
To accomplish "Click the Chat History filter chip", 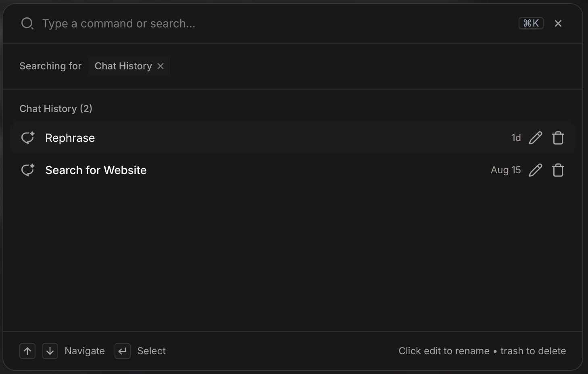I will 129,66.
